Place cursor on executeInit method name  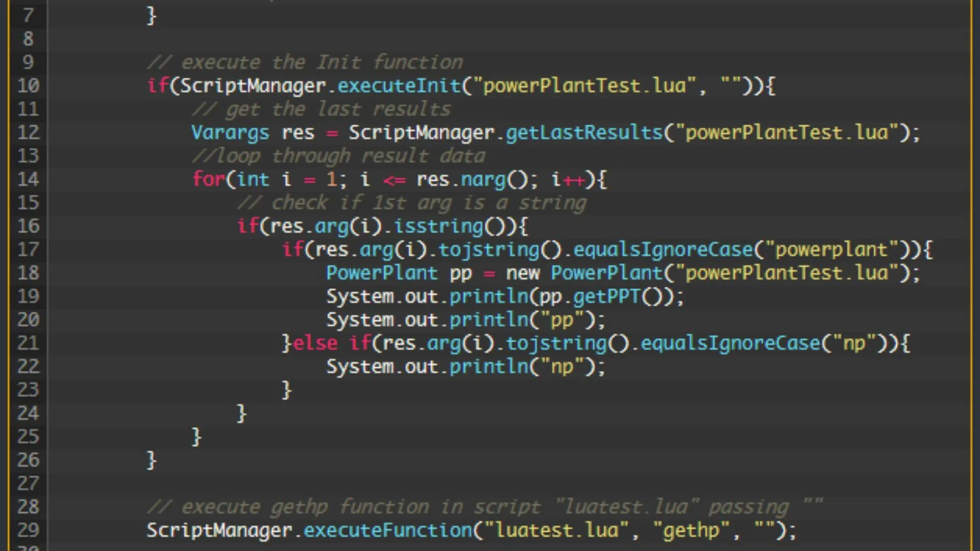[399, 86]
